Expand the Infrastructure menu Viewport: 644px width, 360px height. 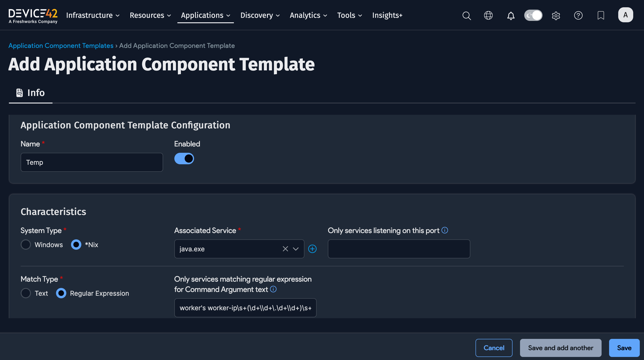click(x=93, y=15)
